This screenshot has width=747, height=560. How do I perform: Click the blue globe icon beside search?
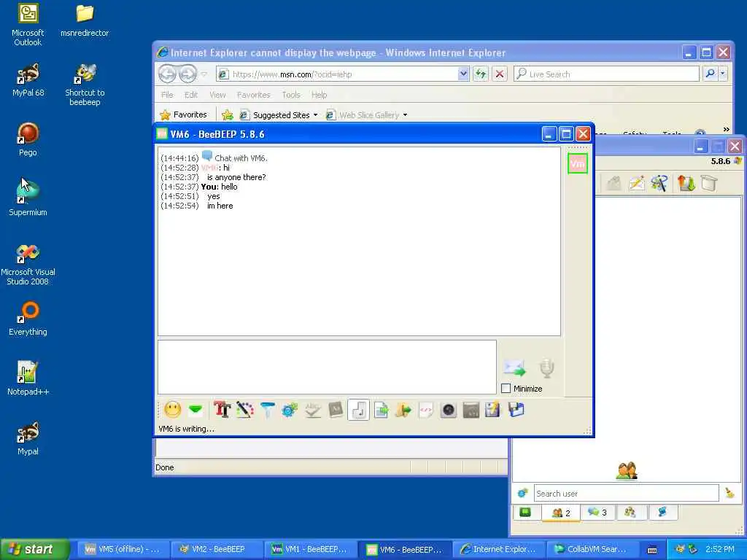tap(522, 494)
